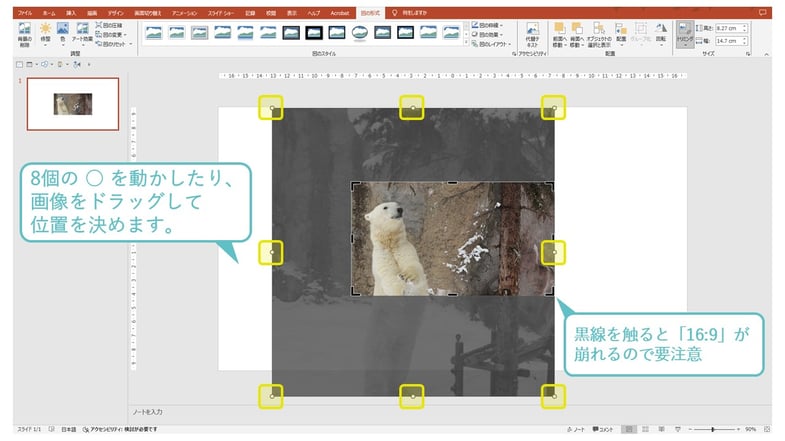785x441 pixels.
Task: Switch to Normal view icon
Action: (629, 429)
